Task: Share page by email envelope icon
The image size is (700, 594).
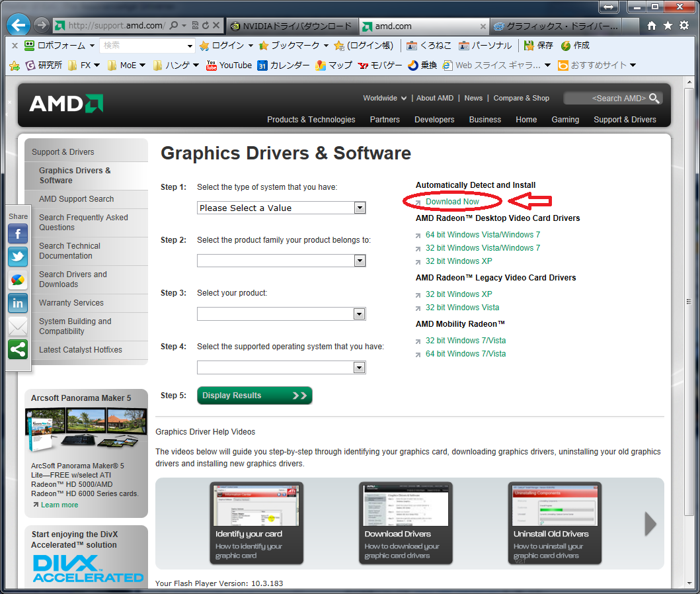Action: point(18,327)
